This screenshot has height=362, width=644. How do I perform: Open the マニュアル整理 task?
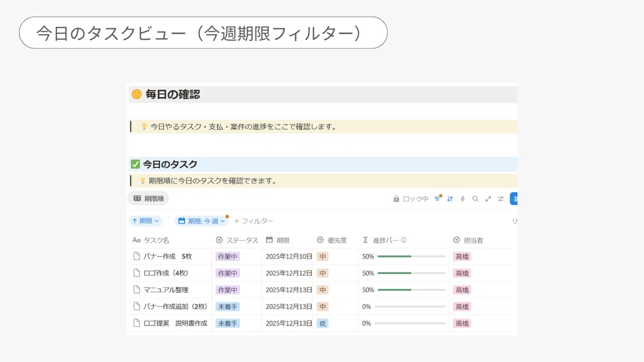coord(166,290)
